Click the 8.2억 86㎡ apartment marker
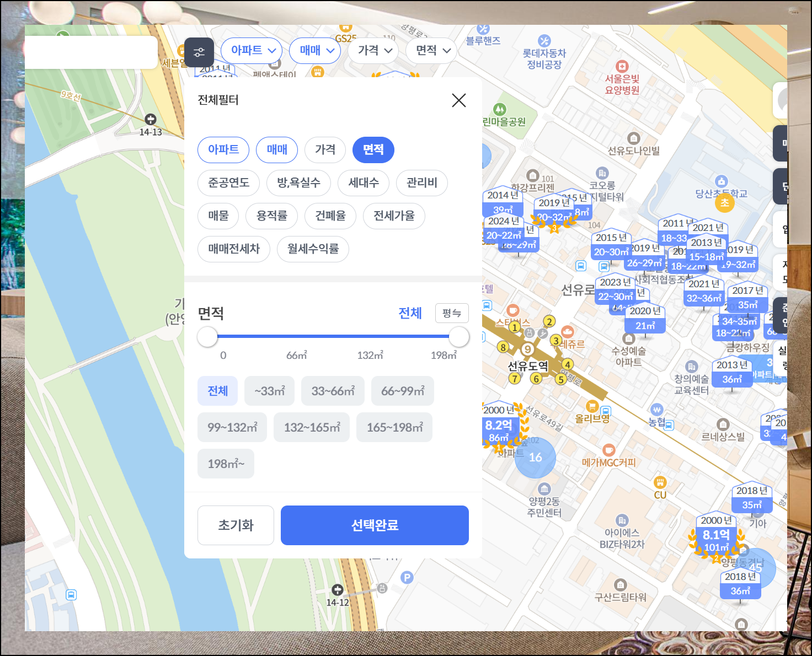The width and height of the screenshot is (812, 656). coord(499,426)
